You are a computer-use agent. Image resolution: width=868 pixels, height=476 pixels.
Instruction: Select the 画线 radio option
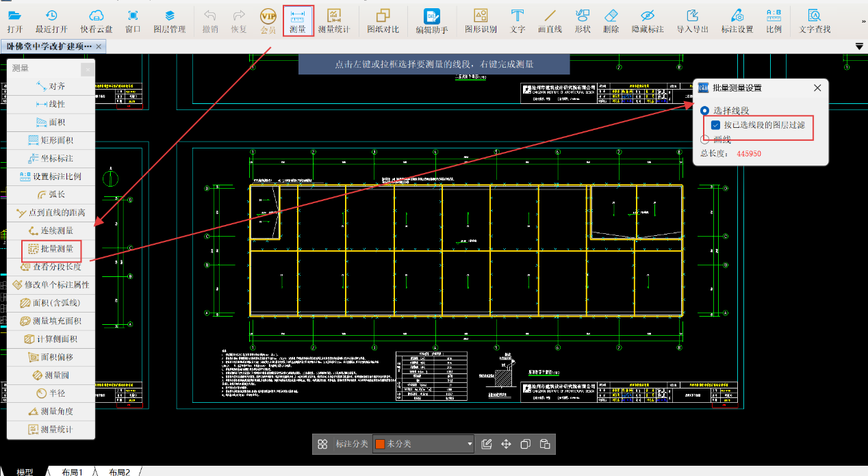point(704,140)
